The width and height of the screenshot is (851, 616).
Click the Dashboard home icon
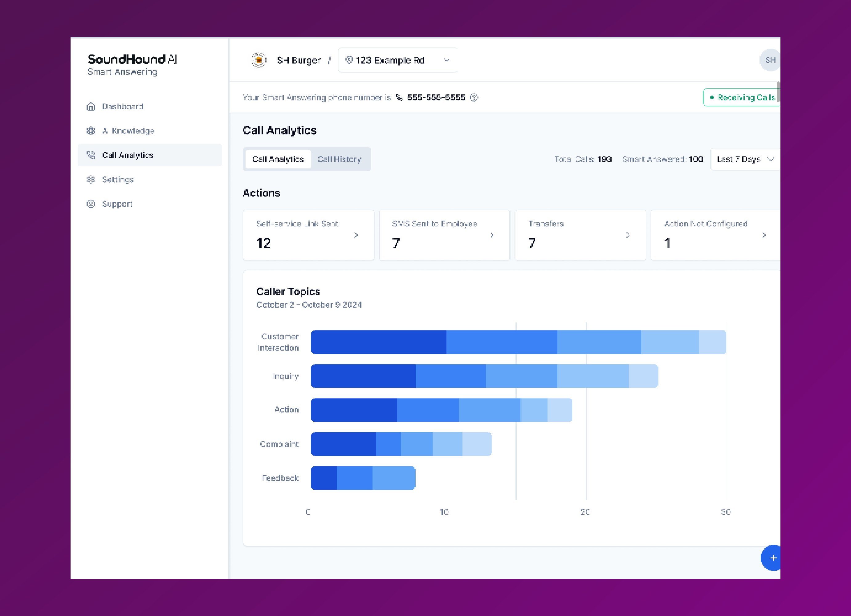click(x=91, y=107)
